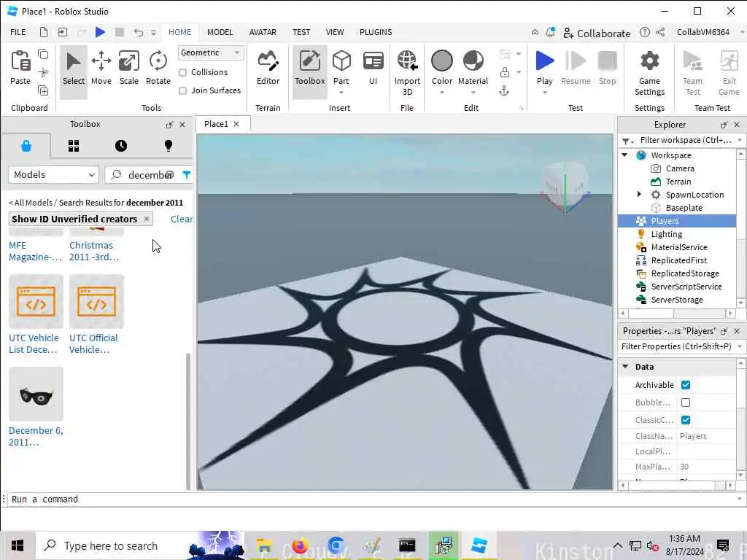Start Play test in ribbon
Screen dimensions: 747x560
pos(544,68)
